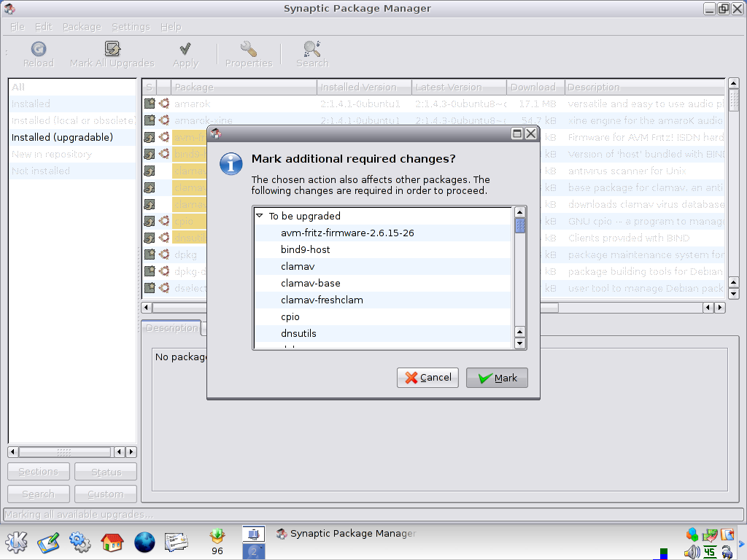Click Ubuntu support icon on dselect row

coord(164,287)
